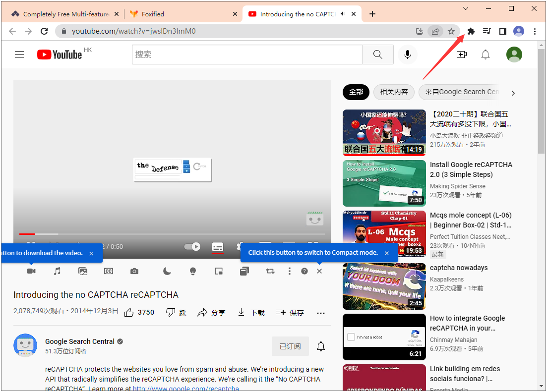Screen dimensions: 547x392
Task: Open a new tab with the plus button
Action: 372,14
